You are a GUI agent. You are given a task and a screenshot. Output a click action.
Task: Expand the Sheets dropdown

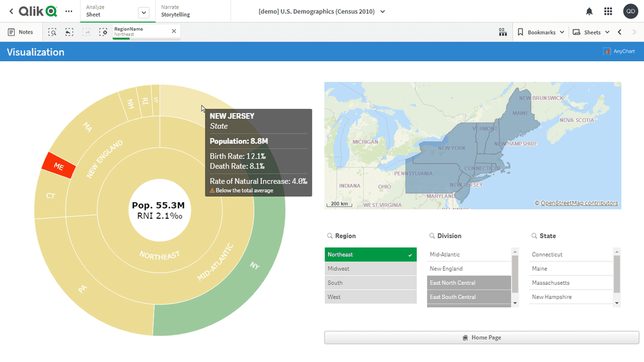tap(591, 32)
